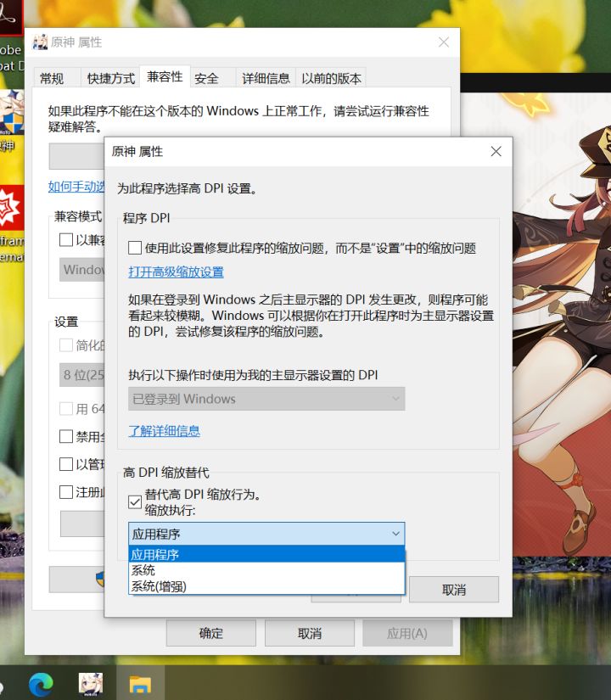This screenshot has width=611, height=700.
Task: Open Microsoft Edge from the taskbar
Action: pyautogui.click(x=41, y=685)
